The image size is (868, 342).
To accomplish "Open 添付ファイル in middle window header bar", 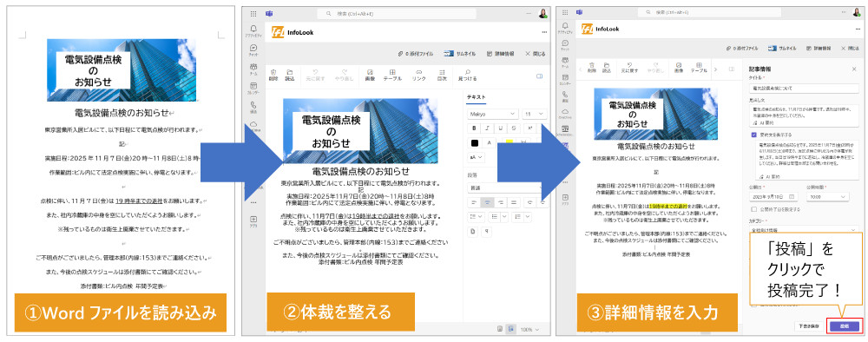I will pyautogui.click(x=415, y=54).
